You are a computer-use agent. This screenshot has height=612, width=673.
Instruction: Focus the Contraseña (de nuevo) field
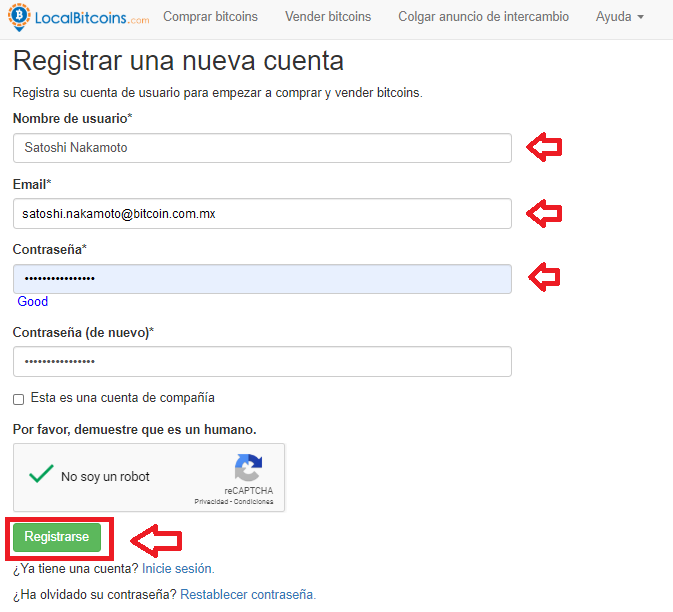point(262,361)
